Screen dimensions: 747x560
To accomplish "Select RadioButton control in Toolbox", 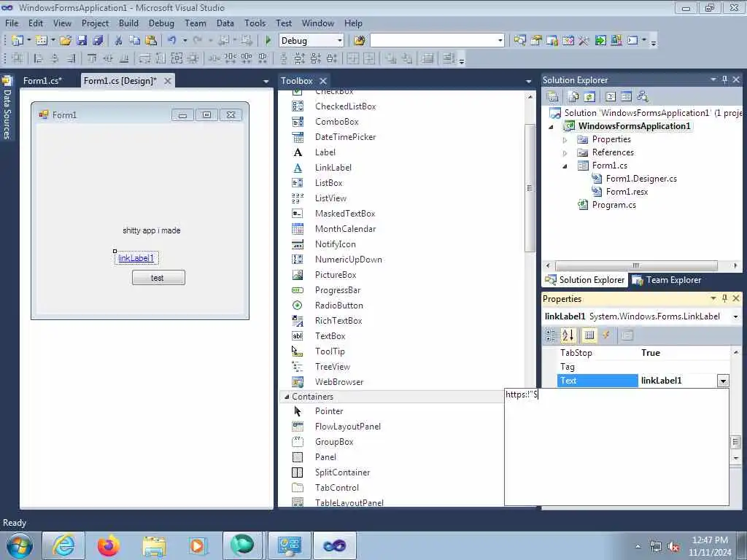I will tap(338, 306).
